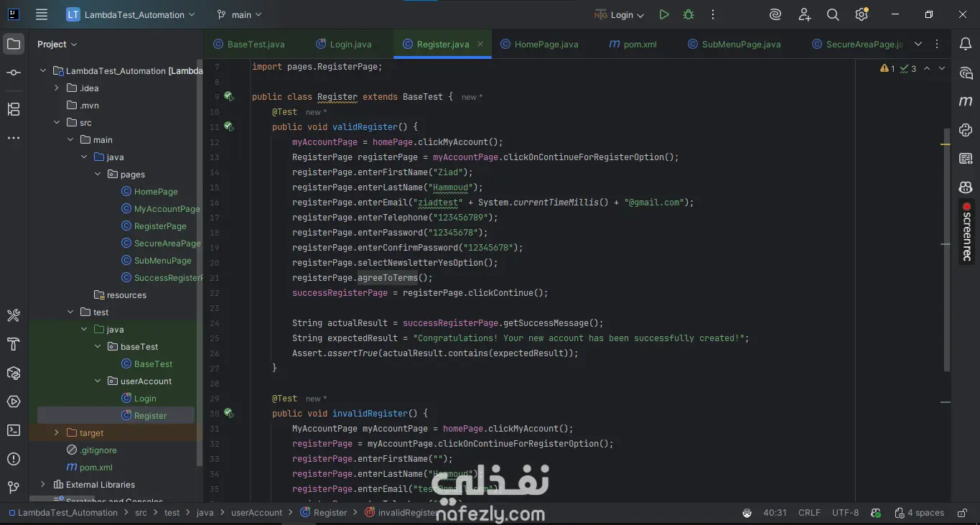The image size is (980, 525).
Task: Switch to the SecureAreaPage.java tab
Action: 857,44
